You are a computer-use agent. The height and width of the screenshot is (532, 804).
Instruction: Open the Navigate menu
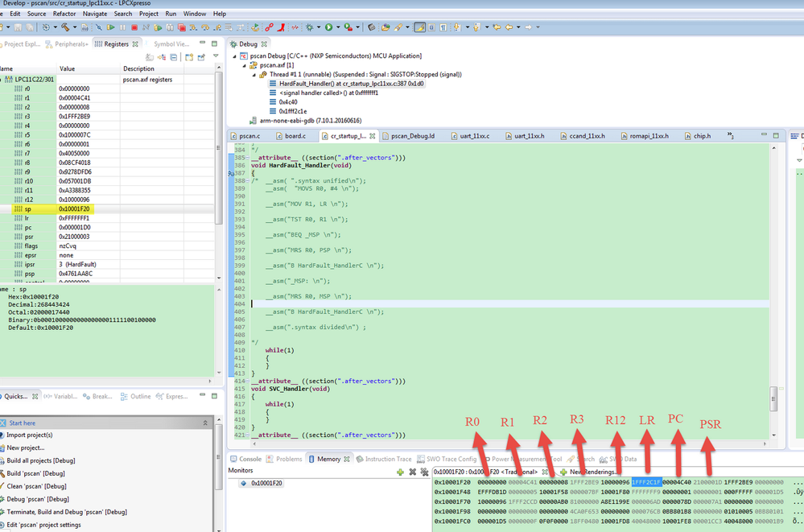[x=94, y=14]
